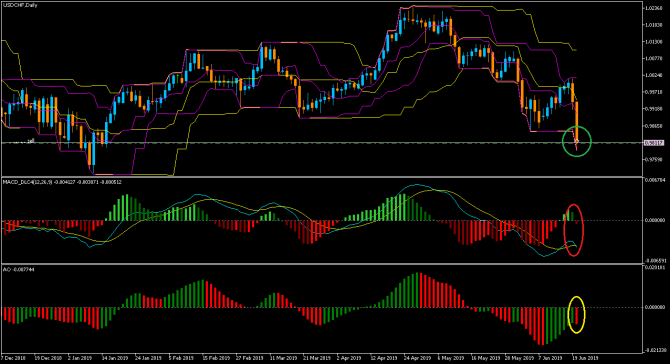
Task: Click the 1.00770 price axis label
Action: click(x=654, y=59)
